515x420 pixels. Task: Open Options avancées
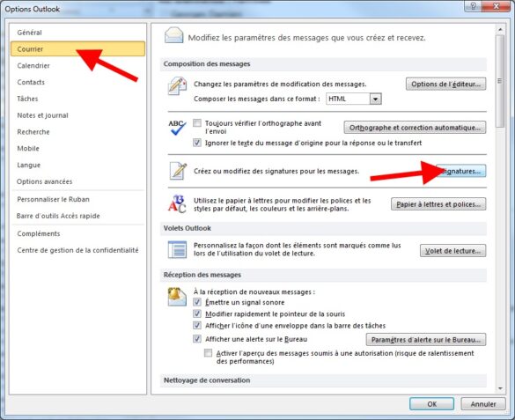77,181
